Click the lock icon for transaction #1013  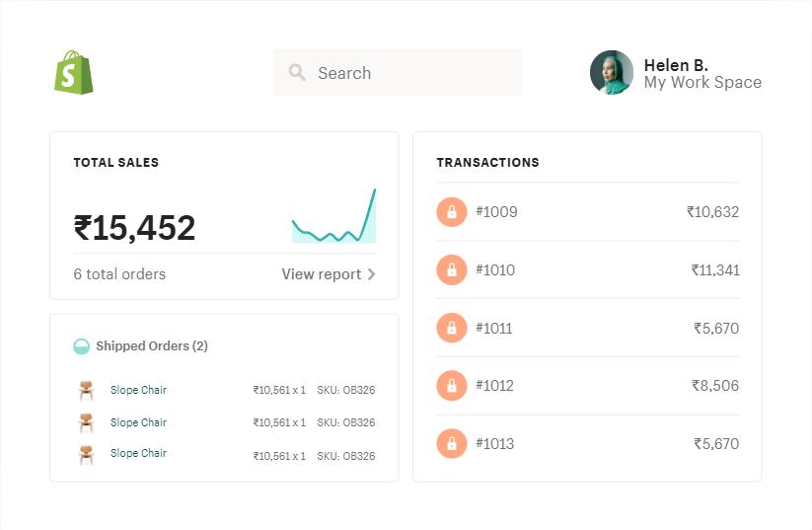451,444
